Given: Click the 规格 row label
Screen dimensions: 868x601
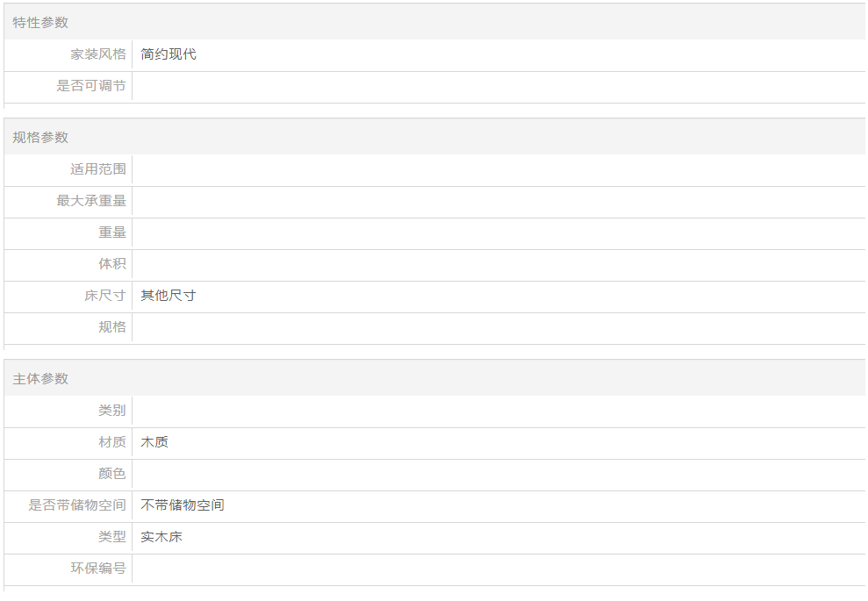Looking at the screenshot, I should (112, 327).
